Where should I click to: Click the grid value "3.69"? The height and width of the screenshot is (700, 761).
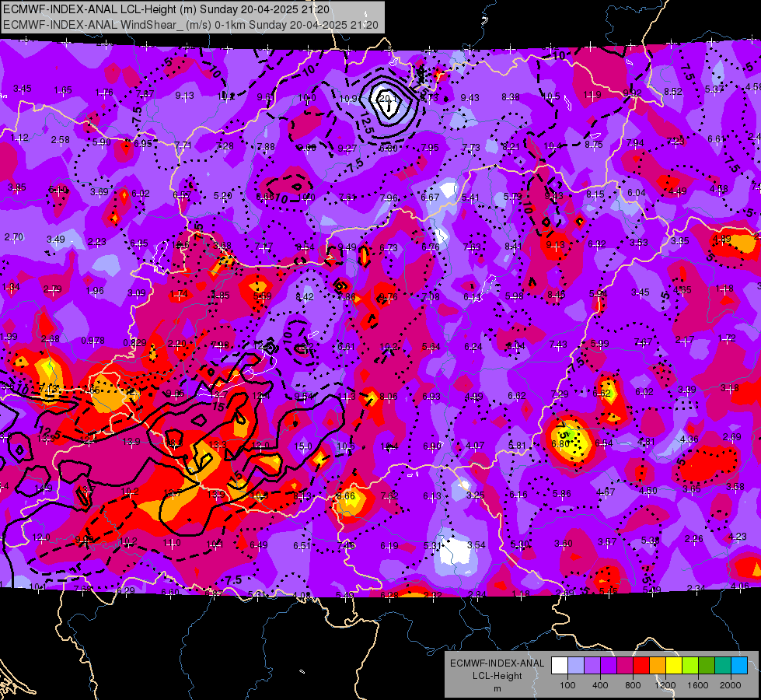(x=99, y=192)
